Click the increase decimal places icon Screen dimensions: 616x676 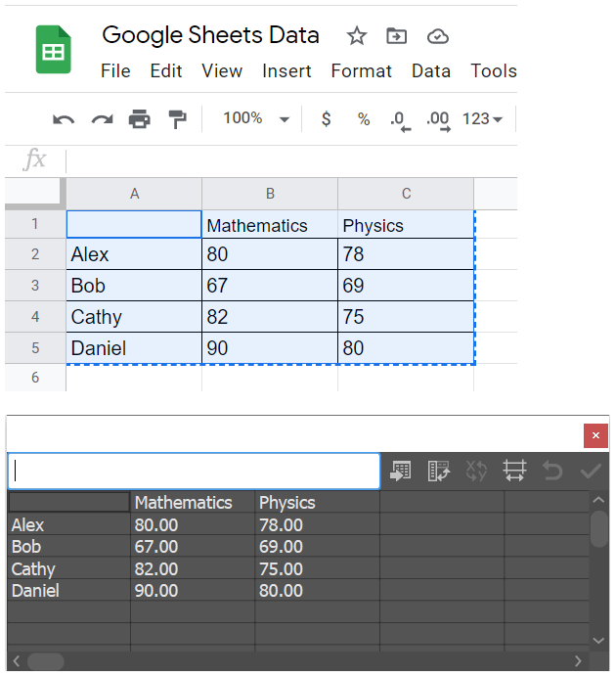pyautogui.click(x=438, y=120)
